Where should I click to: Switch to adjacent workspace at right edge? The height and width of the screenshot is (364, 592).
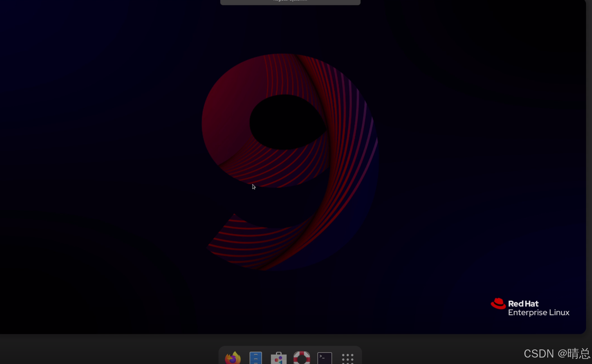pyautogui.click(x=589, y=168)
